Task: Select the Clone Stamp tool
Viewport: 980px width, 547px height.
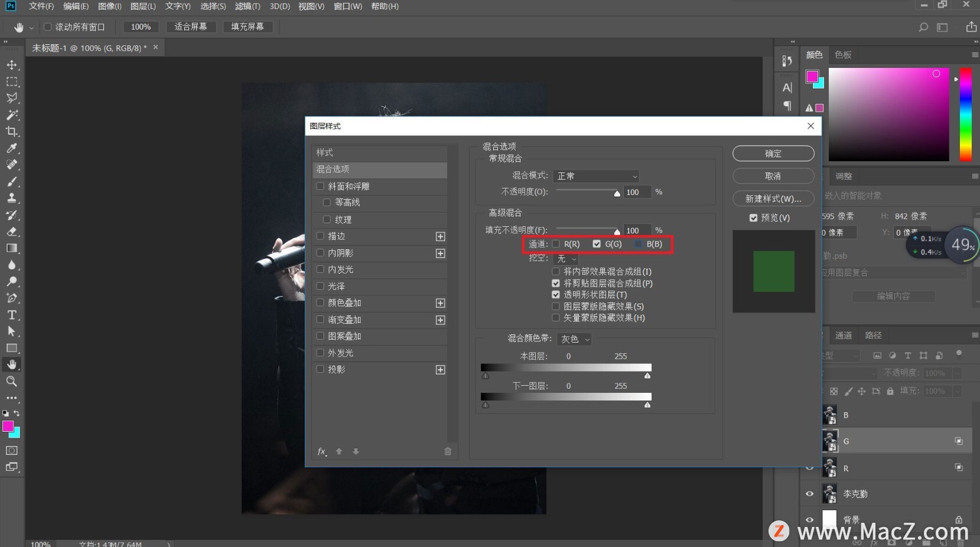Action: pos(12,198)
